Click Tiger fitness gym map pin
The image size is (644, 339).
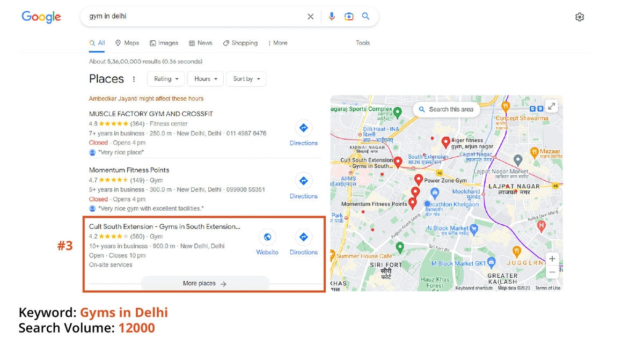click(x=445, y=142)
